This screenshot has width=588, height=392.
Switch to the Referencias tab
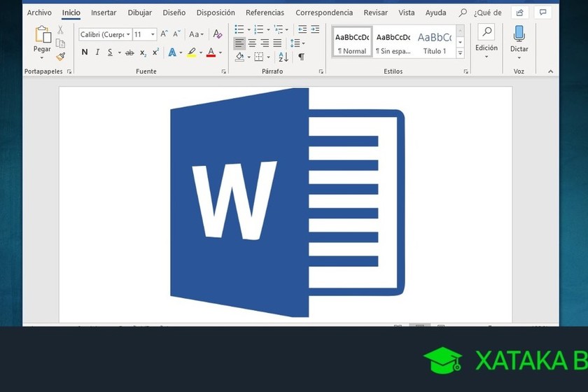pos(265,13)
